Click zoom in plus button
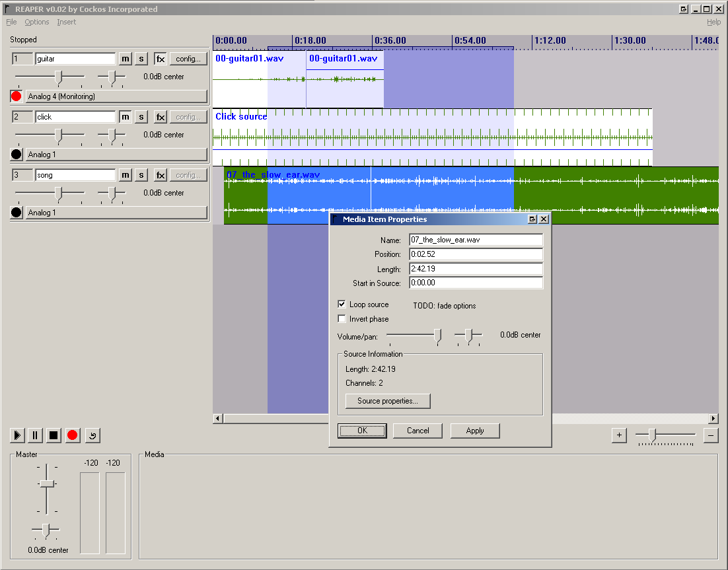Image resolution: width=728 pixels, height=570 pixels. coord(619,435)
